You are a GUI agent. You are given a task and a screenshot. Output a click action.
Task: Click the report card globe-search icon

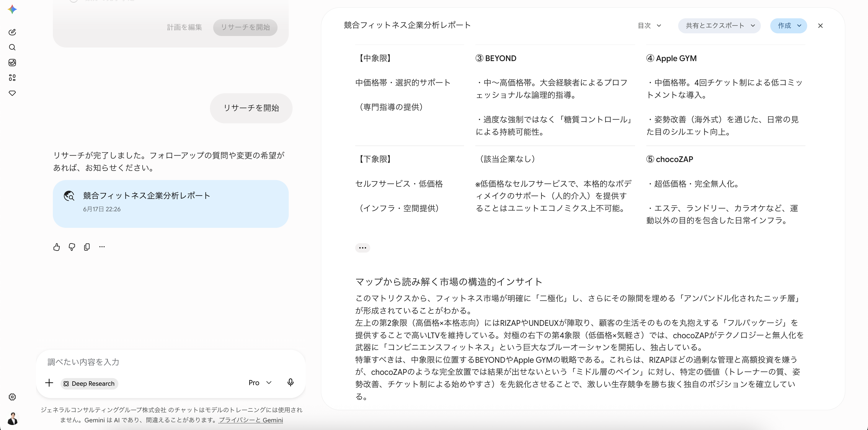pos(69,196)
